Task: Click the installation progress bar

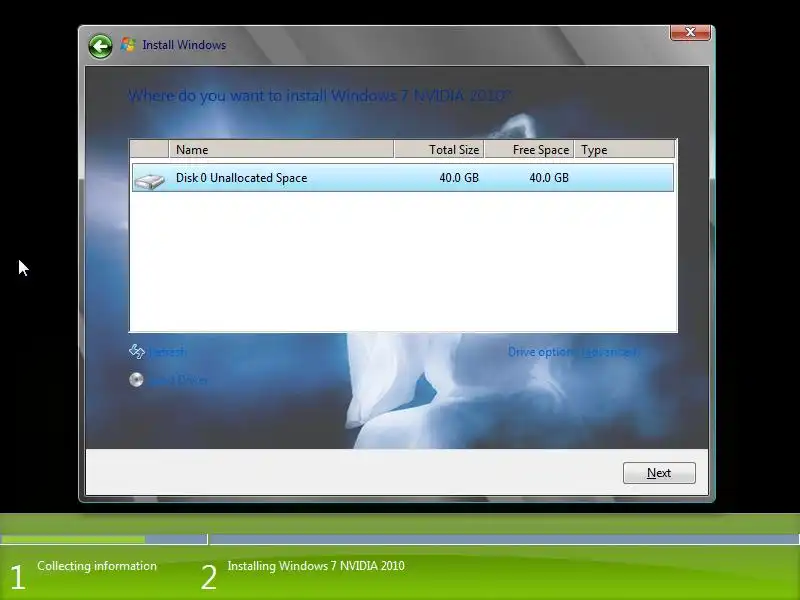Action: click(x=400, y=539)
